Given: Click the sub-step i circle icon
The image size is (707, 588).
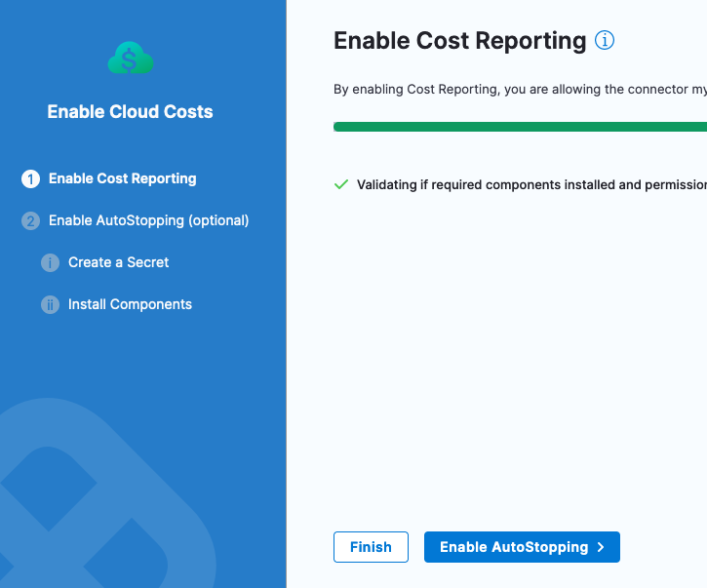Looking at the screenshot, I should 50,262.
